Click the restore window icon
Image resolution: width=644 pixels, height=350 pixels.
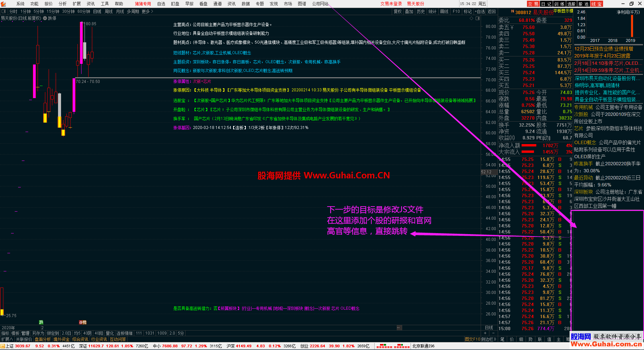[631, 4]
